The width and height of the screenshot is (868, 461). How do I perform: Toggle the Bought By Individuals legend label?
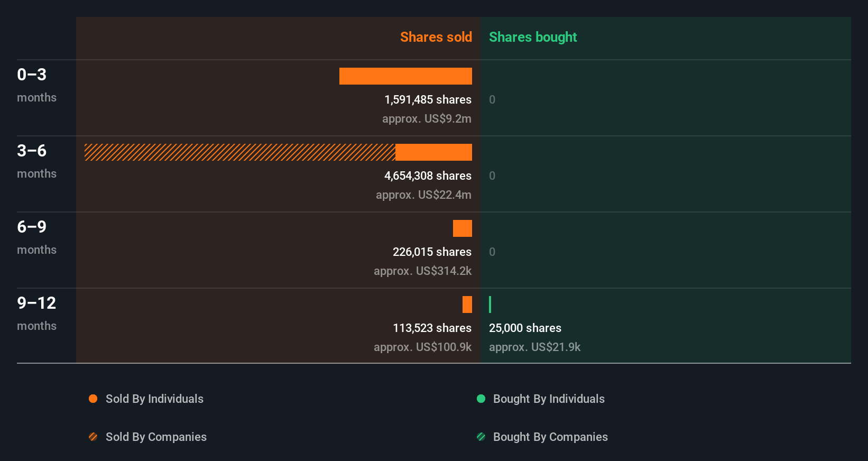coord(549,399)
